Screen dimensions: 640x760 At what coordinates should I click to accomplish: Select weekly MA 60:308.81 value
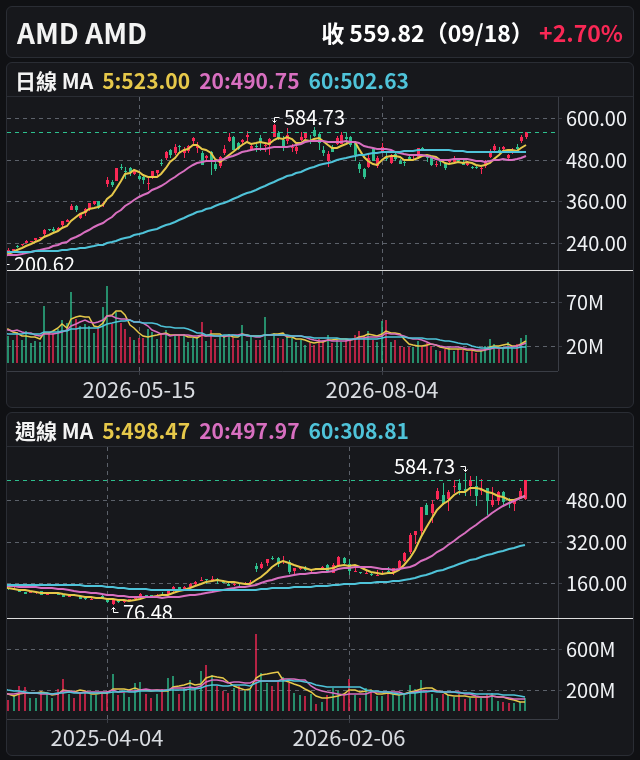click(358, 431)
